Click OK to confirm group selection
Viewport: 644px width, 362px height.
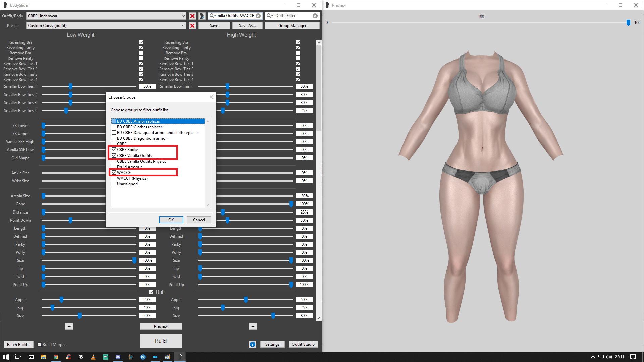tap(171, 220)
